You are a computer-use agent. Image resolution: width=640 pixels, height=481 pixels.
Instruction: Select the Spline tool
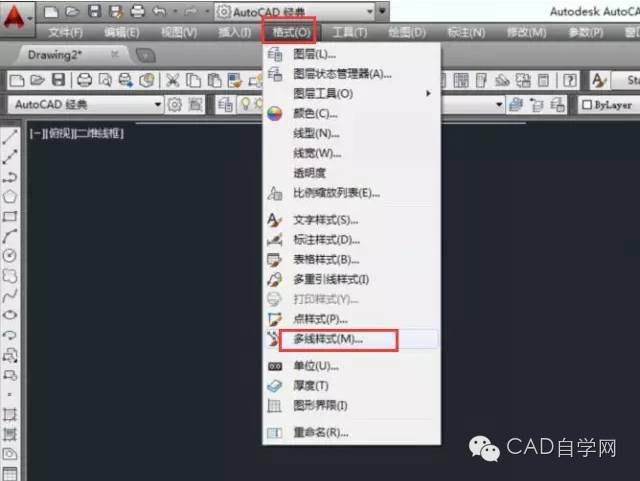pyautogui.click(x=10, y=295)
